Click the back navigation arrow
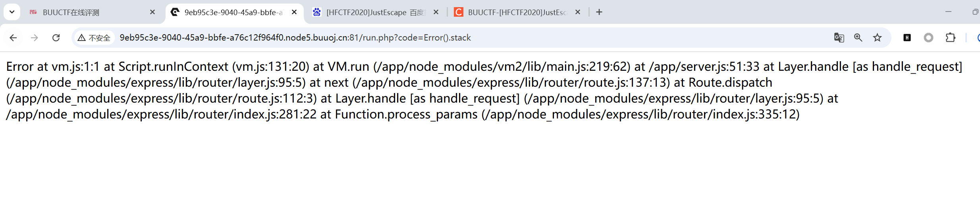 tap(13, 38)
